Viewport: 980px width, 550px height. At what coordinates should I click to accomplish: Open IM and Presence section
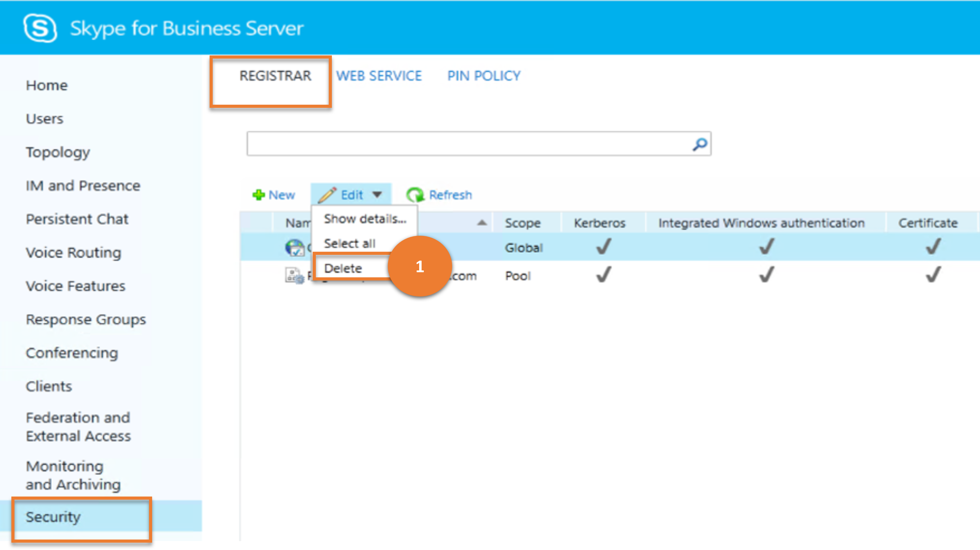click(83, 186)
